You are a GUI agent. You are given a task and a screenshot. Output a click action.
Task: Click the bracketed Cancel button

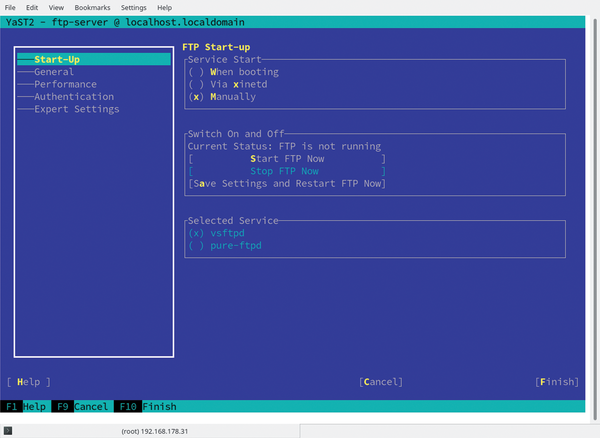pos(381,382)
